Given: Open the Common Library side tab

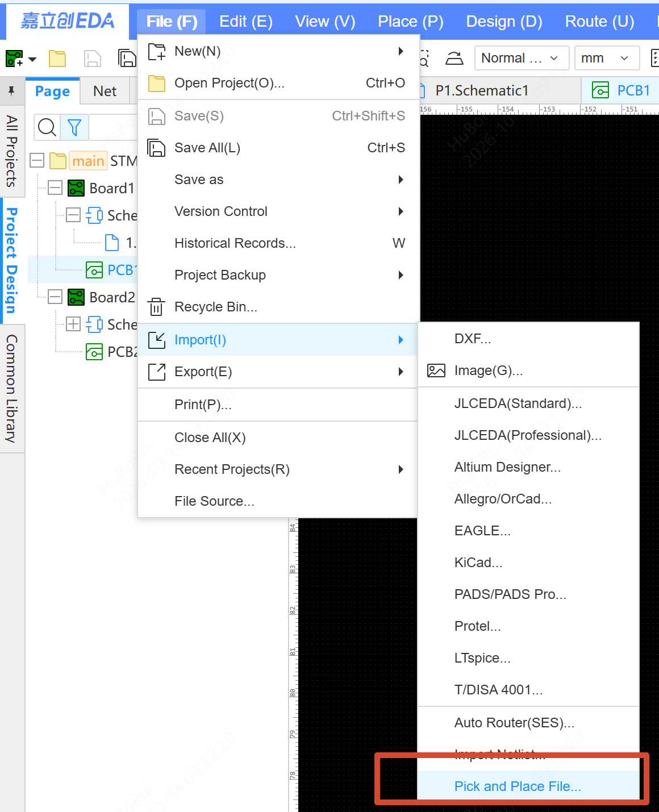Looking at the screenshot, I should click(11, 389).
